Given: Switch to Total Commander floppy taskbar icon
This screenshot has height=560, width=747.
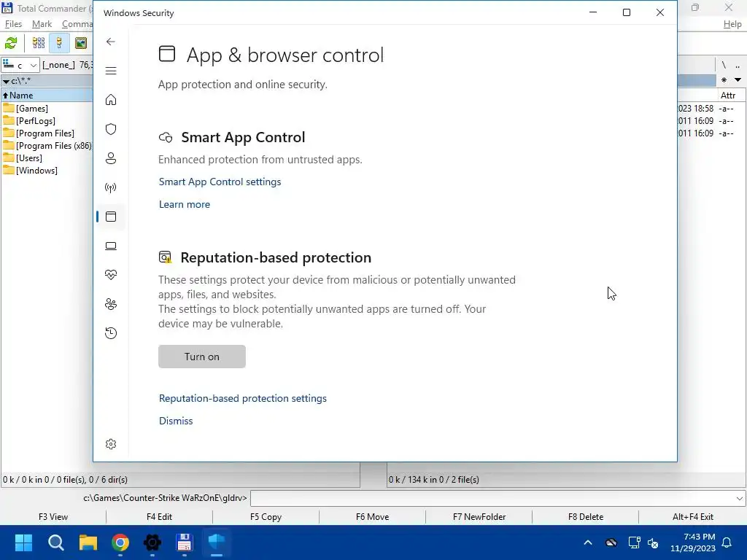Looking at the screenshot, I should [185, 542].
